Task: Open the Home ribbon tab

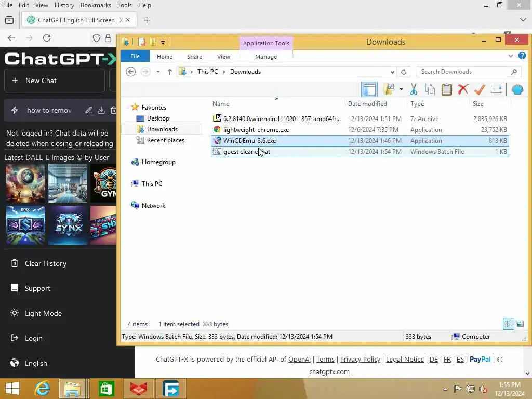Action: point(165,57)
